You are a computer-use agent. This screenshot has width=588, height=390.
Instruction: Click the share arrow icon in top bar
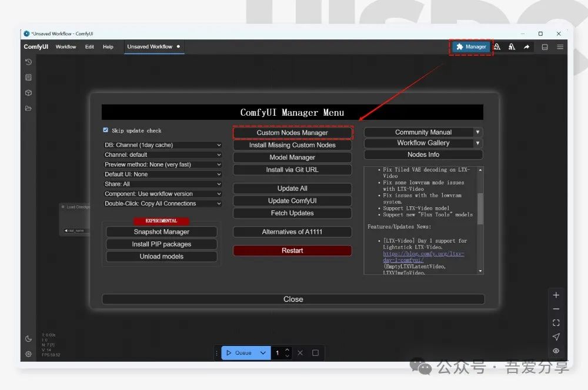(x=526, y=47)
